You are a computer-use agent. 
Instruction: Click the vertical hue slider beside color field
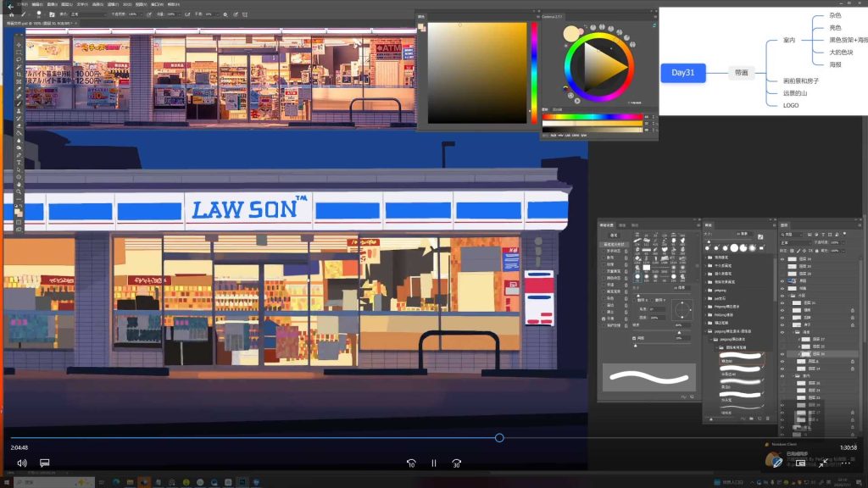coord(534,72)
